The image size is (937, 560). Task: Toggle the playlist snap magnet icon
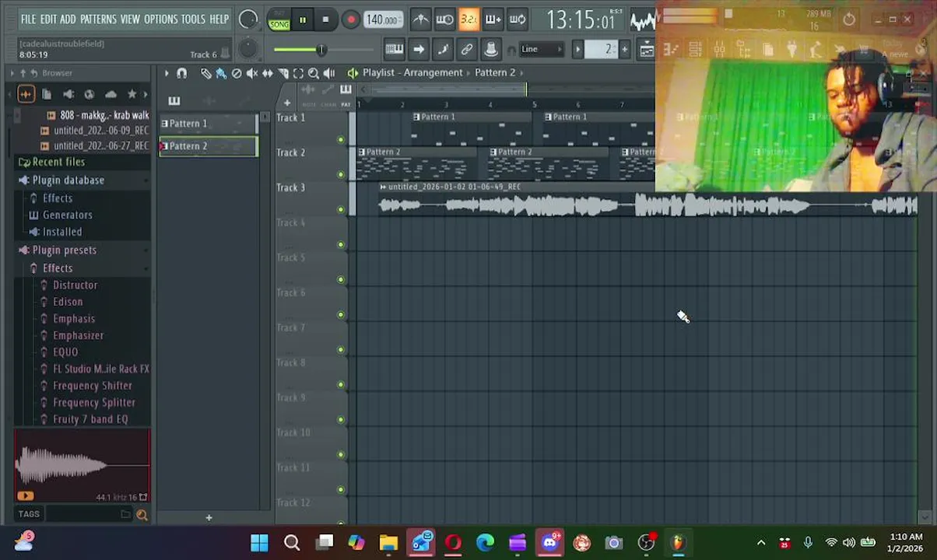click(x=182, y=73)
